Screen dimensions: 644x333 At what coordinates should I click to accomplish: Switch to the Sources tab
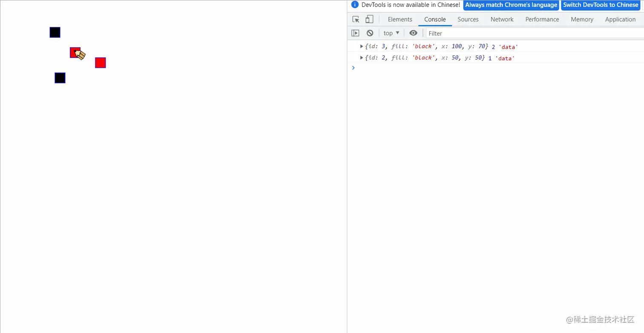pyautogui.click(x=468, y=19)
